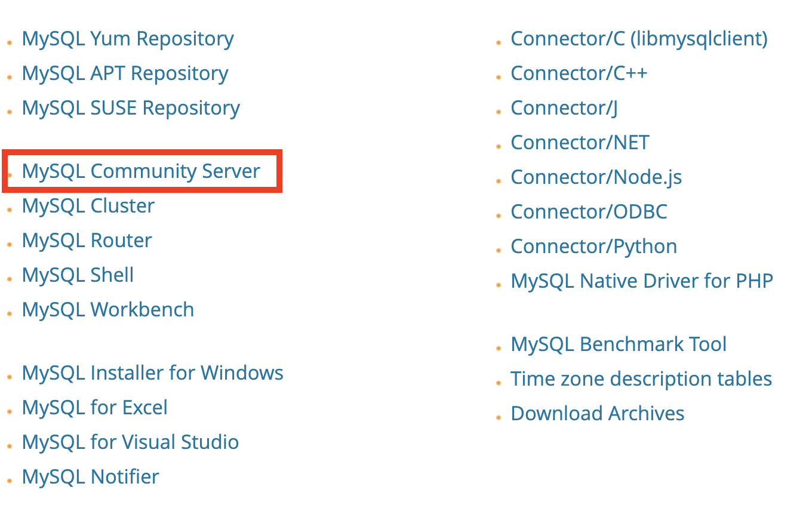Open the MySQL Notifier link
The image size is (812, 511).
coord(90,476)
